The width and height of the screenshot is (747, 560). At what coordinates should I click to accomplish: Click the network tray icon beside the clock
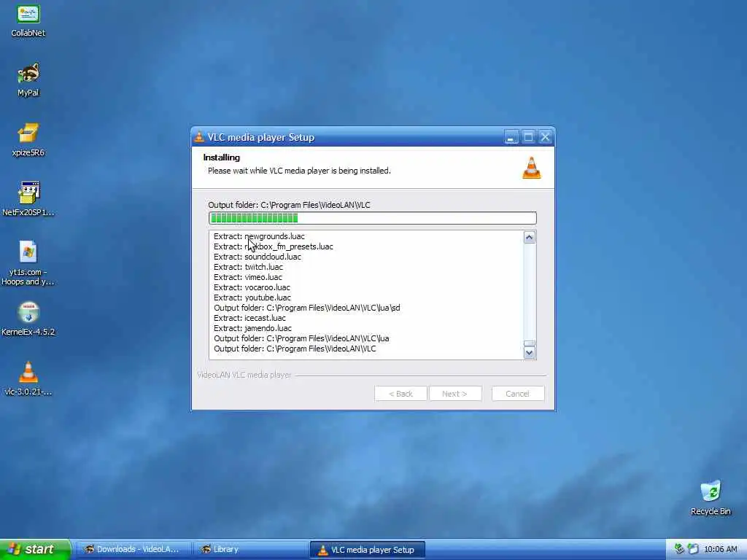click(693, 549)
